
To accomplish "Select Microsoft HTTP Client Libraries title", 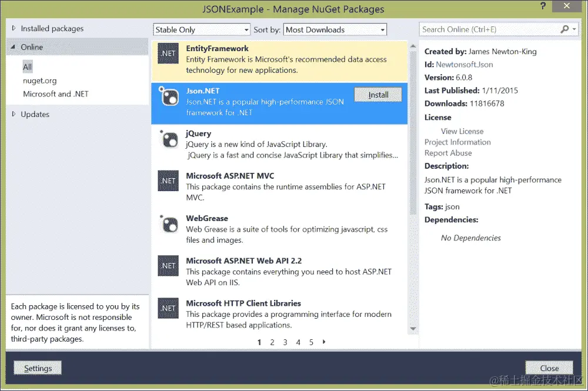I will click(243, 303).
